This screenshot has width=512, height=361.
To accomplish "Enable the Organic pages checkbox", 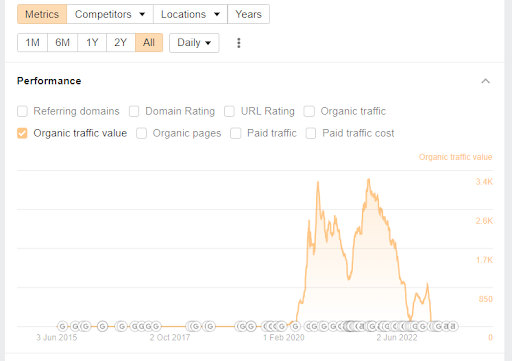I will (x=141, y=133).
